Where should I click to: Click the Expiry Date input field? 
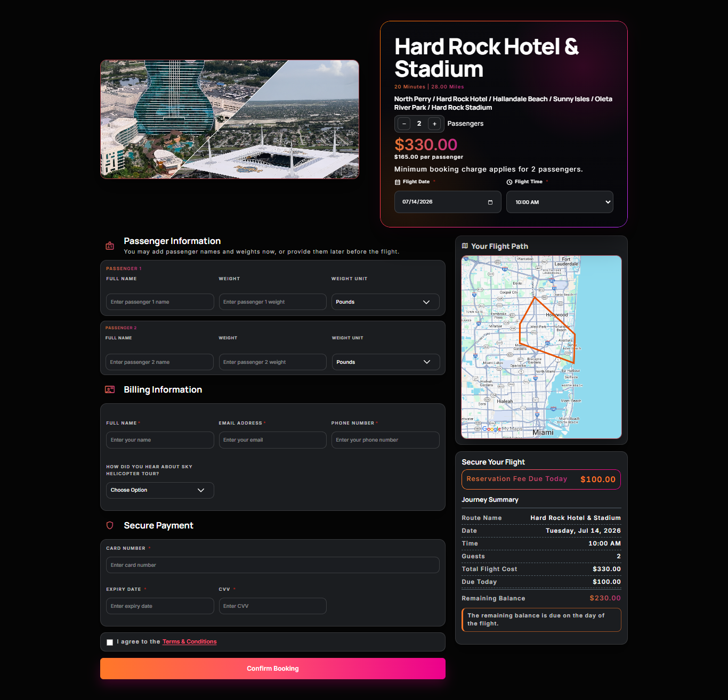[160, 606]
